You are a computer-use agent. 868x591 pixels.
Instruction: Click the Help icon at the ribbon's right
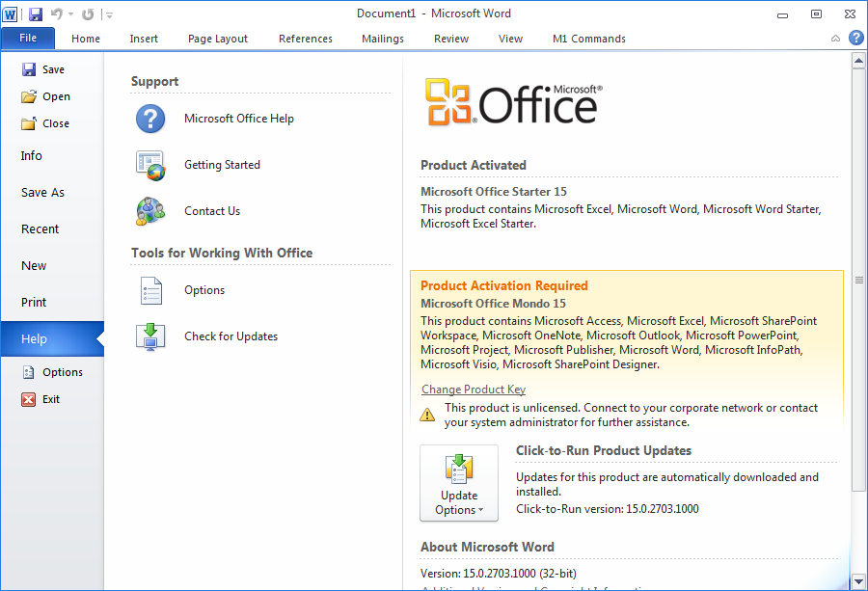click(855, 39)
